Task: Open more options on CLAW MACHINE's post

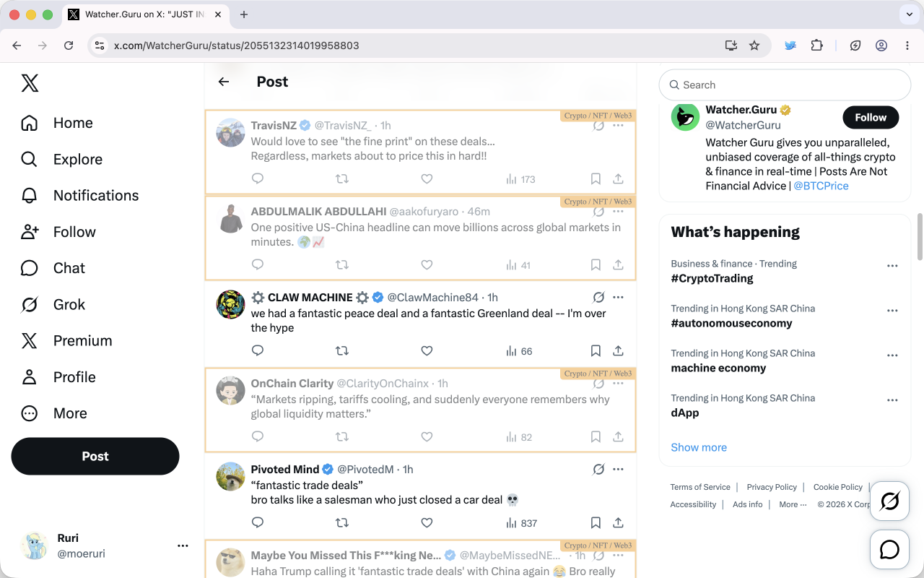Action: pos(618,297)
